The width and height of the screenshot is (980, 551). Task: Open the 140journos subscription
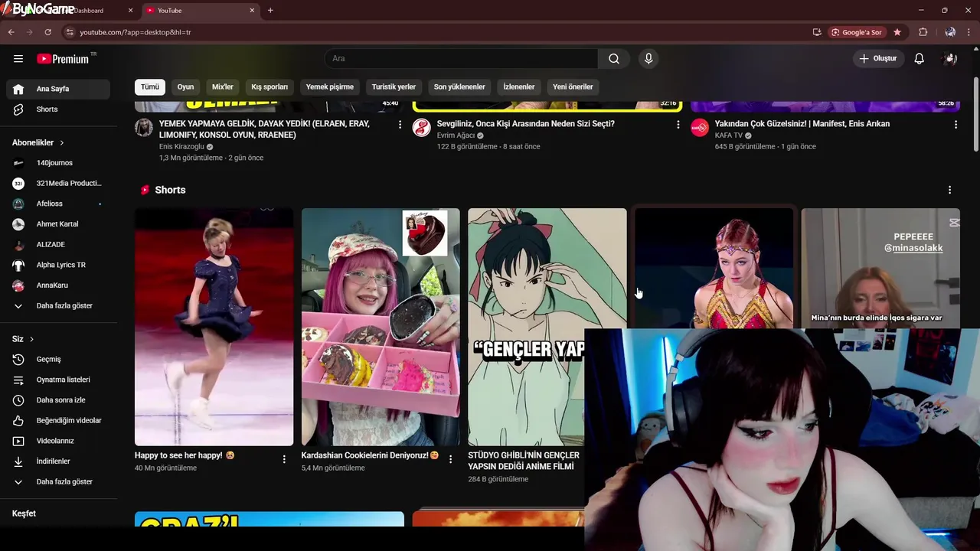point(58,163)
